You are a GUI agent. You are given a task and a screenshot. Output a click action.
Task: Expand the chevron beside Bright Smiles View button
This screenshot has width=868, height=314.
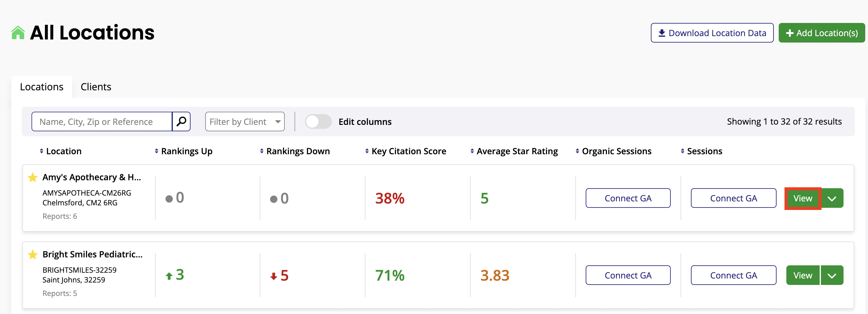pos(832,275)
